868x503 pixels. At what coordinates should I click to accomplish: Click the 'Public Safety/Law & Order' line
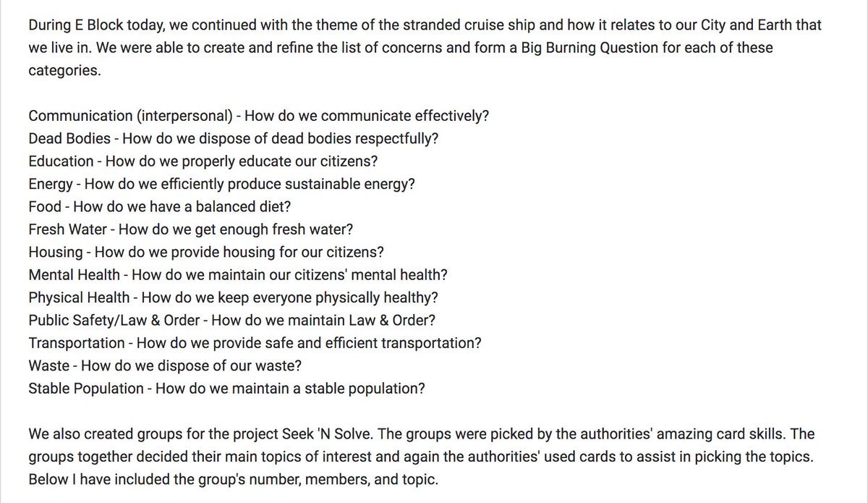tap(232, 319)
